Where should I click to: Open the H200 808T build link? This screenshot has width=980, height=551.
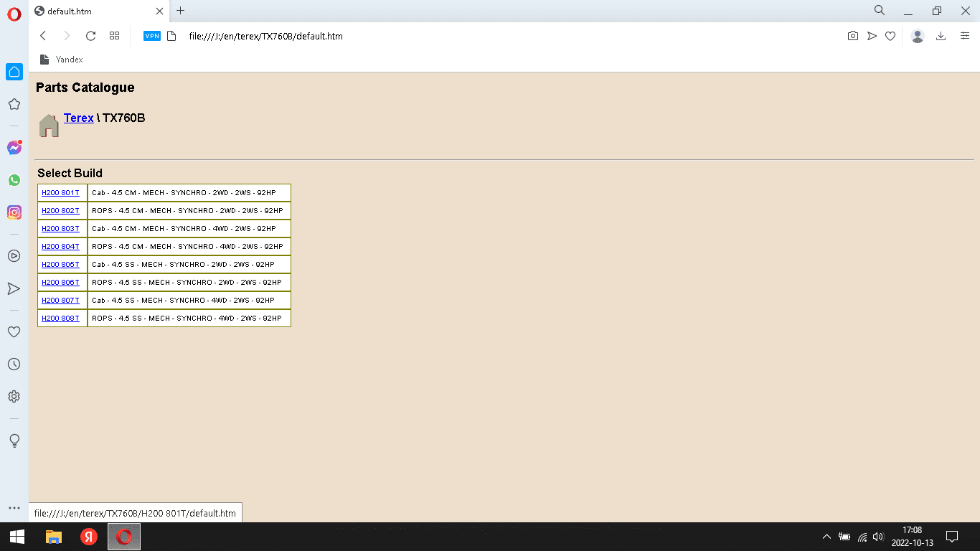[60, 319]
